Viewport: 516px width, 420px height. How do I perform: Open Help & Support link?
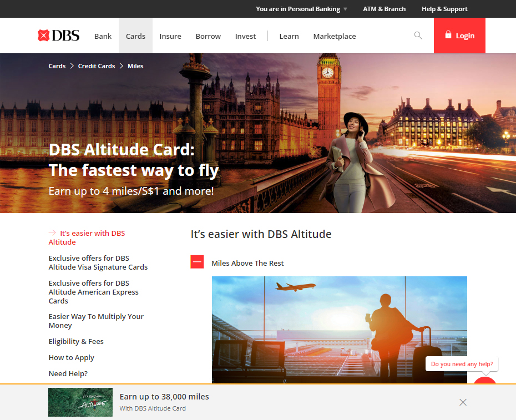(x=444, y=9)
